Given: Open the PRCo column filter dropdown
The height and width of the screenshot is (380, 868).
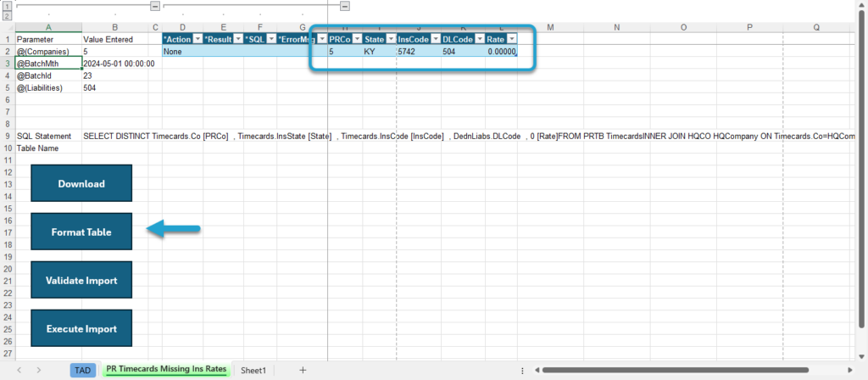Looking at the screenshot, I should point(358,39).
